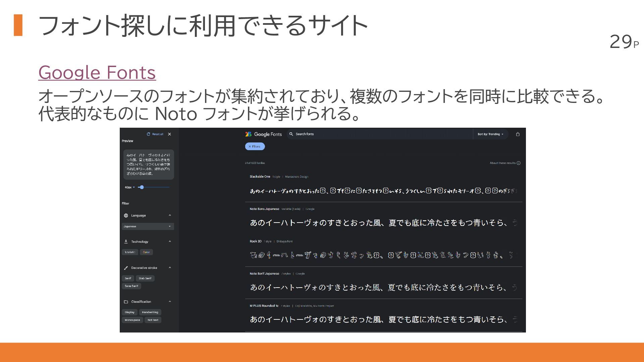Open the shopping bag icon
The height and width of the screenshot is (362, 644).
518,134
